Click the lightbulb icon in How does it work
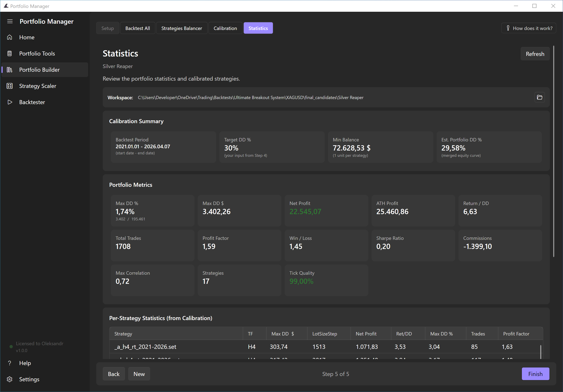 click(508, 28)
